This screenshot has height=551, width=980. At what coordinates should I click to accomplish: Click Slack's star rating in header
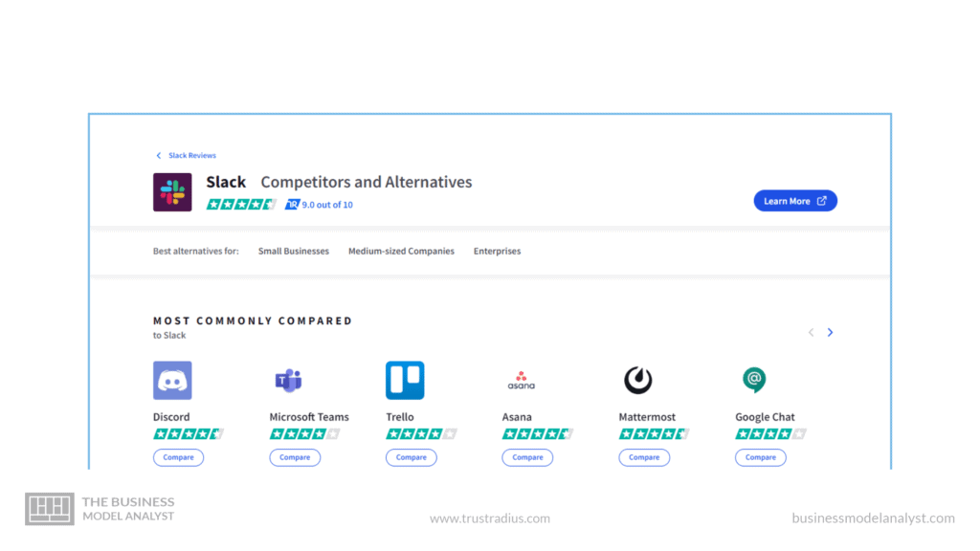pos(241,205)
